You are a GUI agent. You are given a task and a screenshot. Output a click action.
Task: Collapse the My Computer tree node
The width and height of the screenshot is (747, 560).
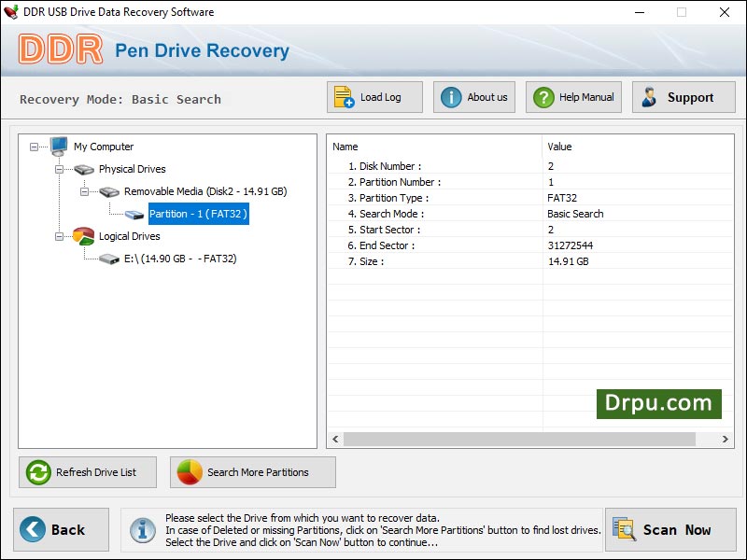click(x=34, y=147)
